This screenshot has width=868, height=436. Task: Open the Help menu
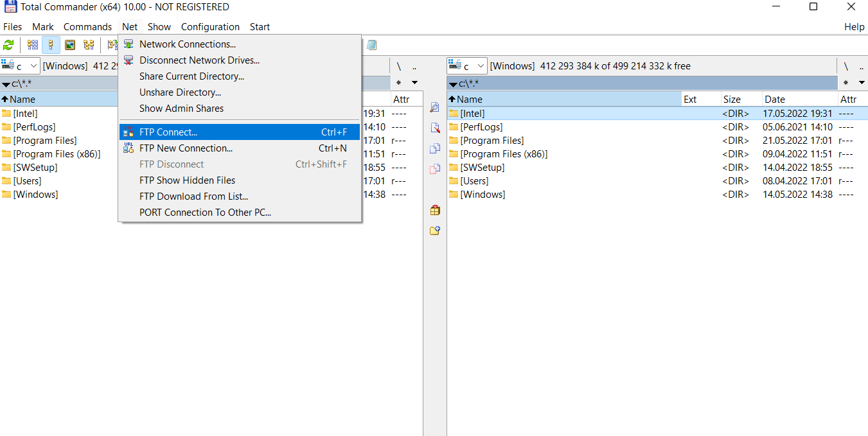pyautogui.click(x=855, y=27)
